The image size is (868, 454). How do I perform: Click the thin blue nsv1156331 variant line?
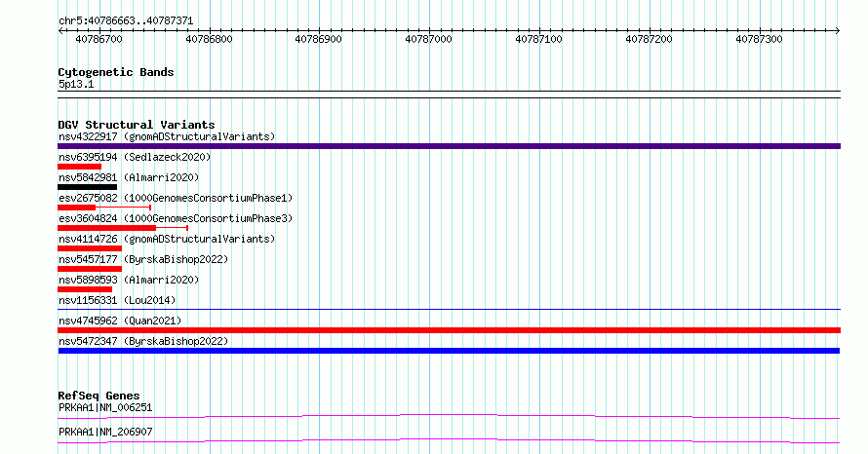449,310
